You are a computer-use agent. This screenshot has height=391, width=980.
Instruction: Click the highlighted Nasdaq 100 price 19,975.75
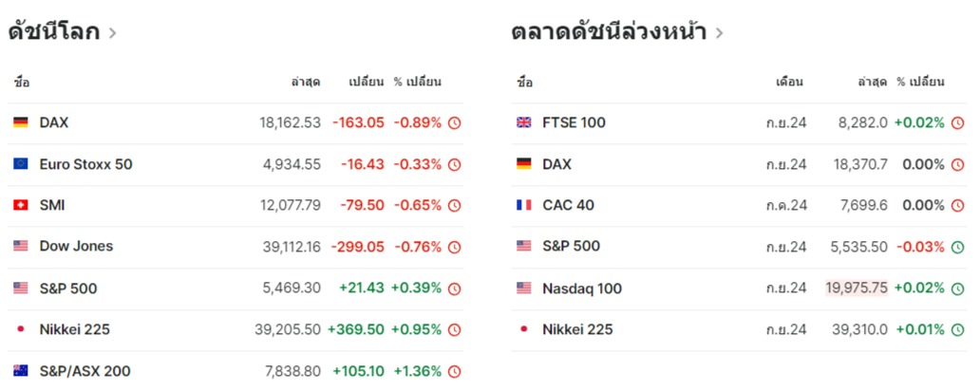click(x=856, y=289)
